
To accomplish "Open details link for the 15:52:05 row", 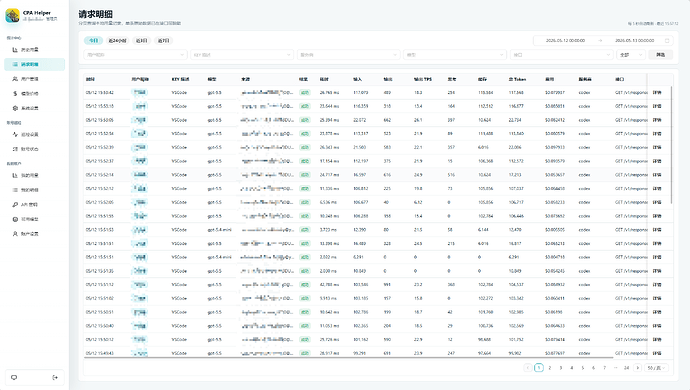I will (657, 202).
